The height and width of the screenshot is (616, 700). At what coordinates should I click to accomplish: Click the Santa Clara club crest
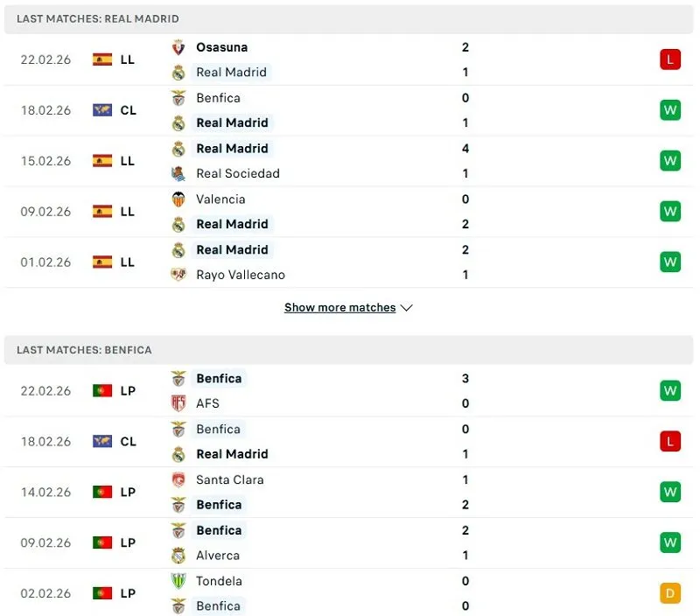[178, 479]
